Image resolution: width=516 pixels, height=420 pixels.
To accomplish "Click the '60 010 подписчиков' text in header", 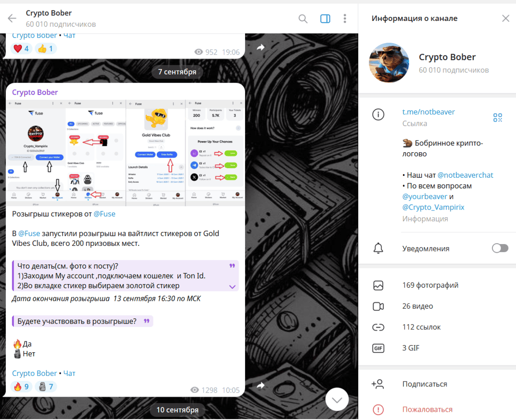I will [61, 25].
